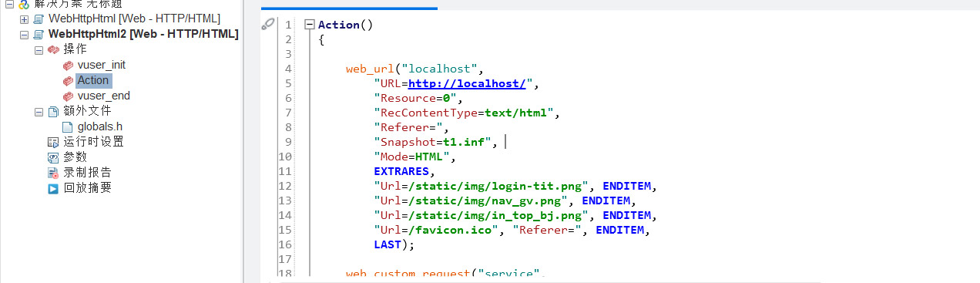Click the globals.h file icon
Screen dimensions: 980x283
68,126
